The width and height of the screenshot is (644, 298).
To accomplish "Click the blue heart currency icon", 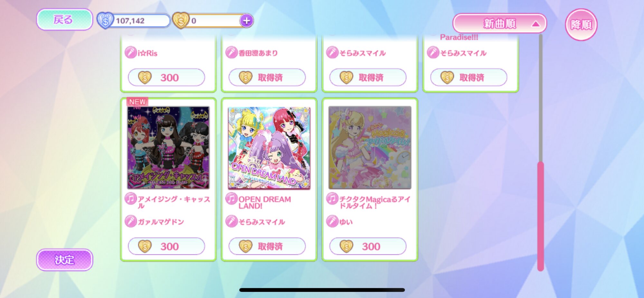I will [x=106, y=21].
